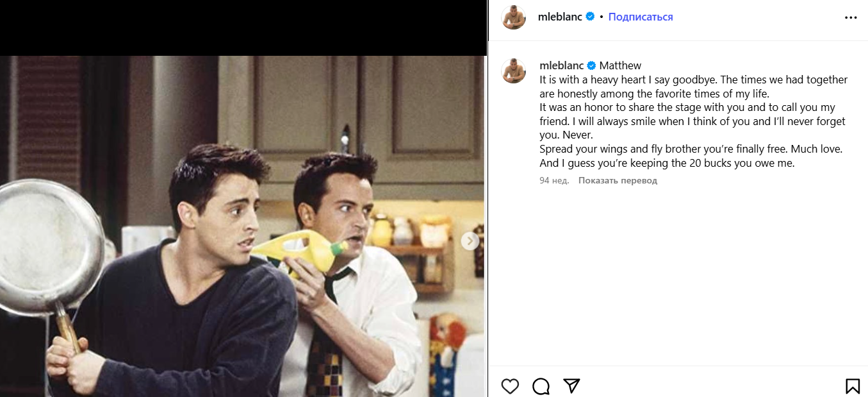The width and height of the screenshot is (868, 397).
Task: Click the verified badge in the post header
Action: pyautogui.click(x=591, y=17)
